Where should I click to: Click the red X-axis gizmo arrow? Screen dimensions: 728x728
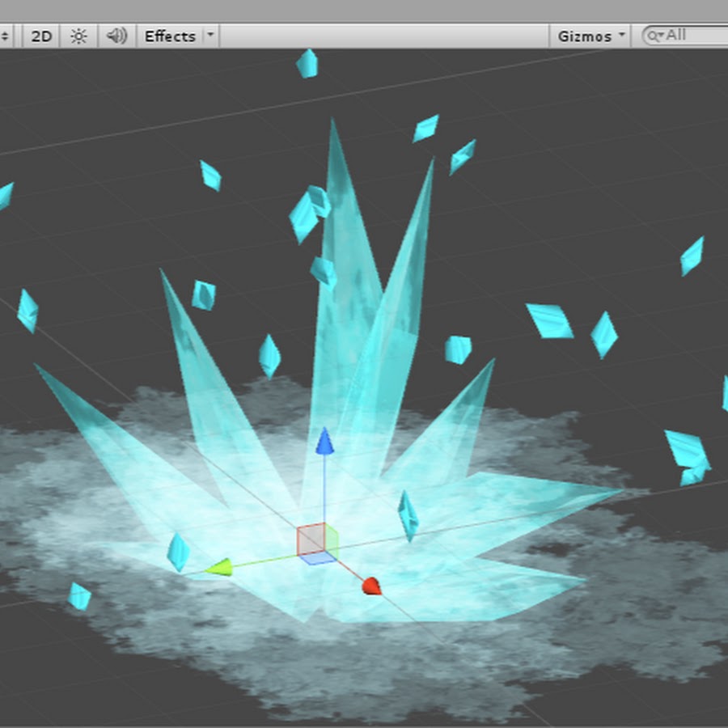click(x=372, y=586)
